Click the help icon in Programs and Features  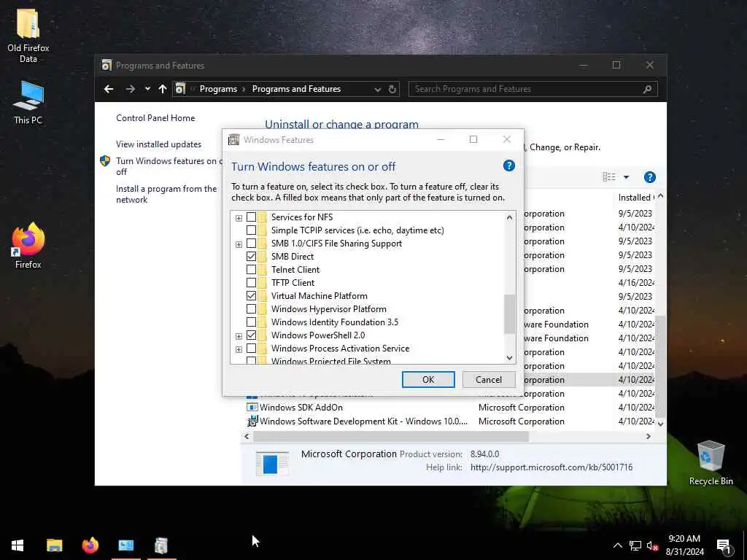pos(649,177)
